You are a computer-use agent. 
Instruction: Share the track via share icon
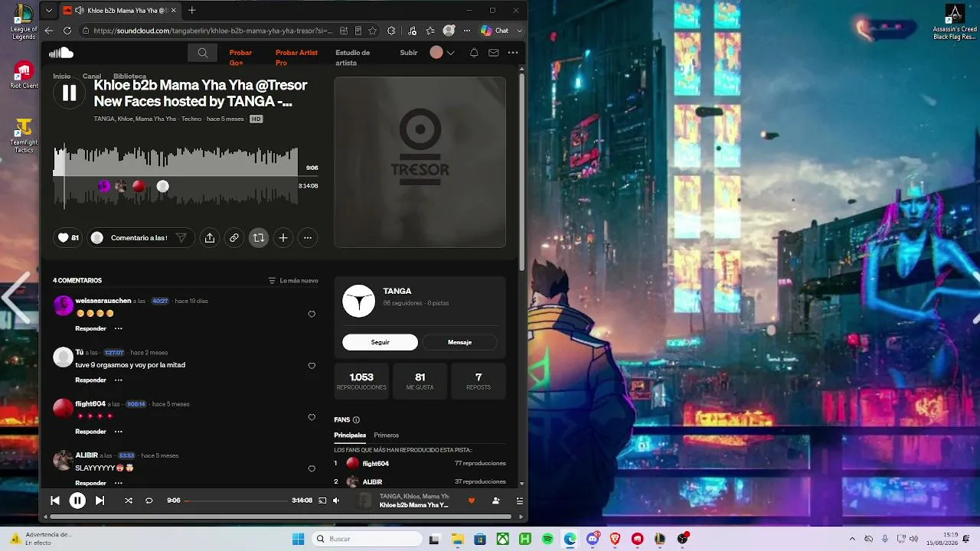click(210, 238)
